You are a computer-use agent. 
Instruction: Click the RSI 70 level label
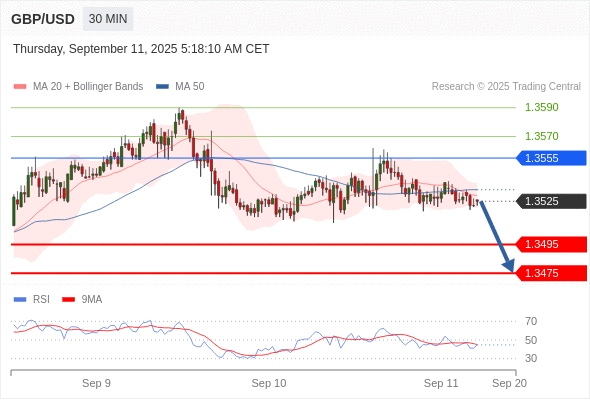(531, 321)
